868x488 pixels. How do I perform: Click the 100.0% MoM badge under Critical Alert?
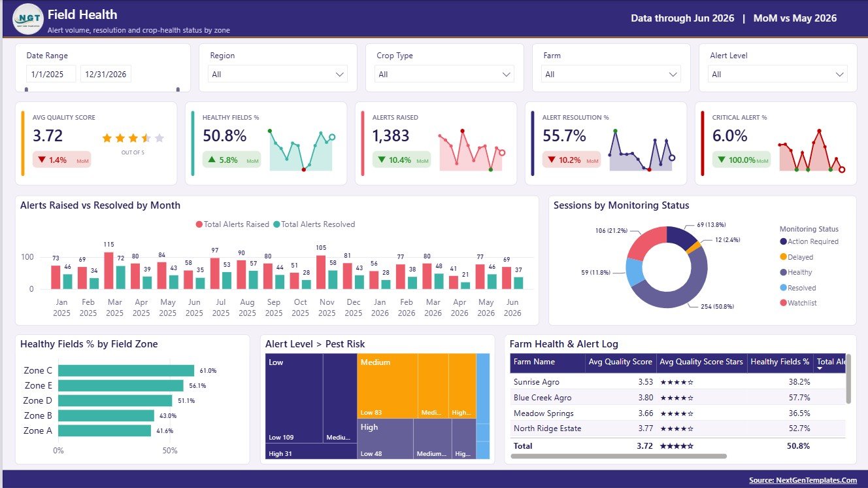(741, 160)
